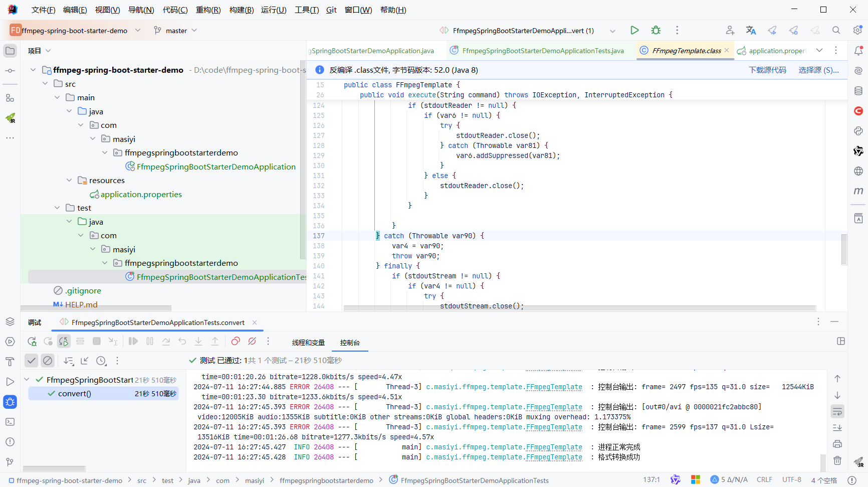Toggle rerun failed tests automatically icon
Viewport: 868px width, 487px height.
pyautogui.click(x=64, y=341)
